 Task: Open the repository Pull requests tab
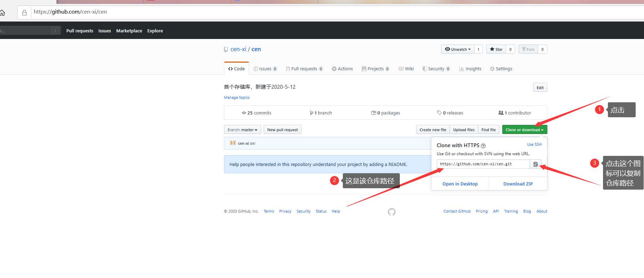pos(304,69)
